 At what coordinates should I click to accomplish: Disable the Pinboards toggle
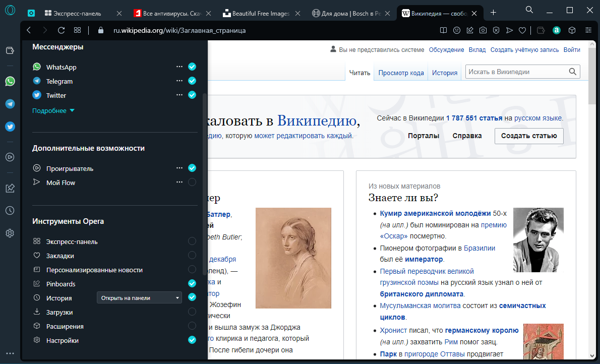coord(192,283)
